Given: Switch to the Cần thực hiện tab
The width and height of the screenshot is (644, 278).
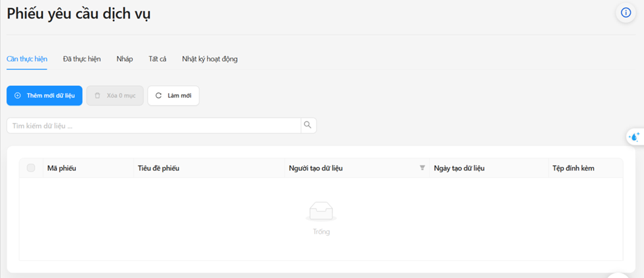Looking at the screenshot, I should tap(27, 59).
